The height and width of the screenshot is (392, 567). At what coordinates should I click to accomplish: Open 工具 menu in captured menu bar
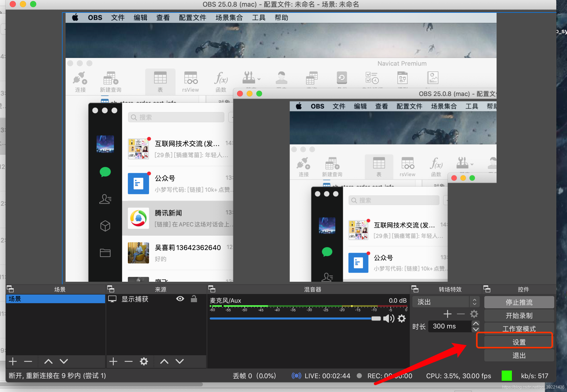[x=259, y=18]
